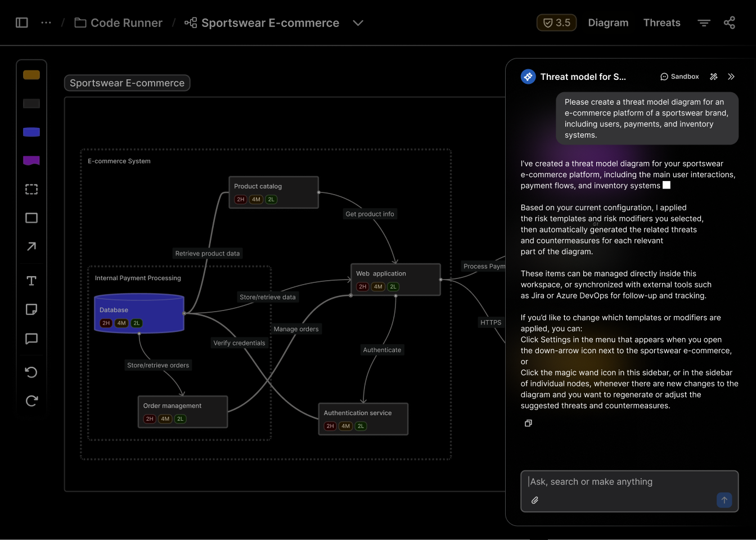The height and width of the screenshot is (540, 756).
Task: Click the 3.5 risk score badge
Action: coord(556,22)
